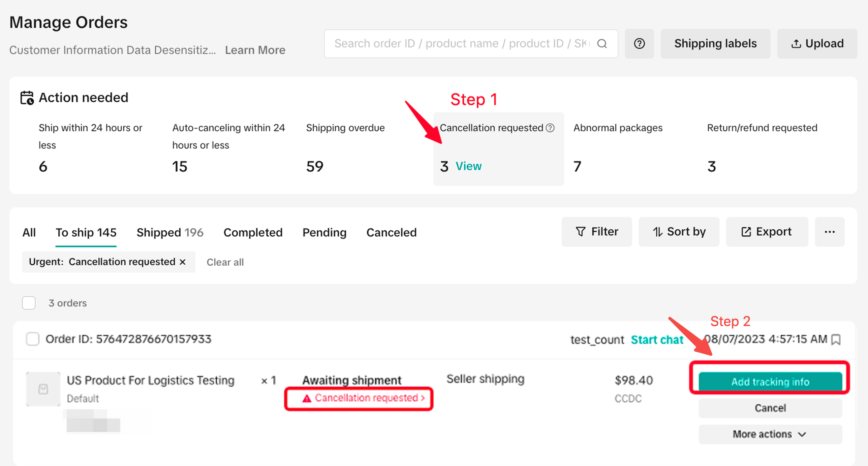The width and height of the screenshot is (868, 466).
Task: Open the Sort by dropdown
Action: coord(679,232)
